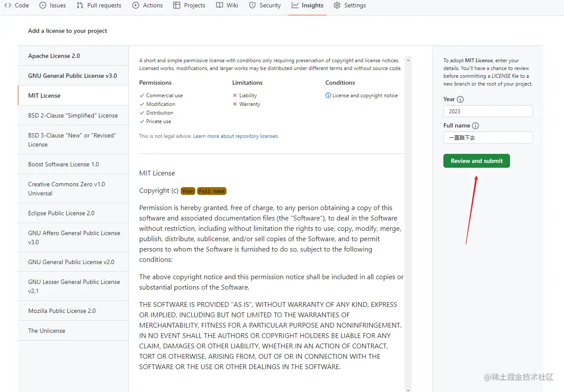The image size is (564, 392).
Task: Open repository Settings tab
Action: click(x=350, y=5)
